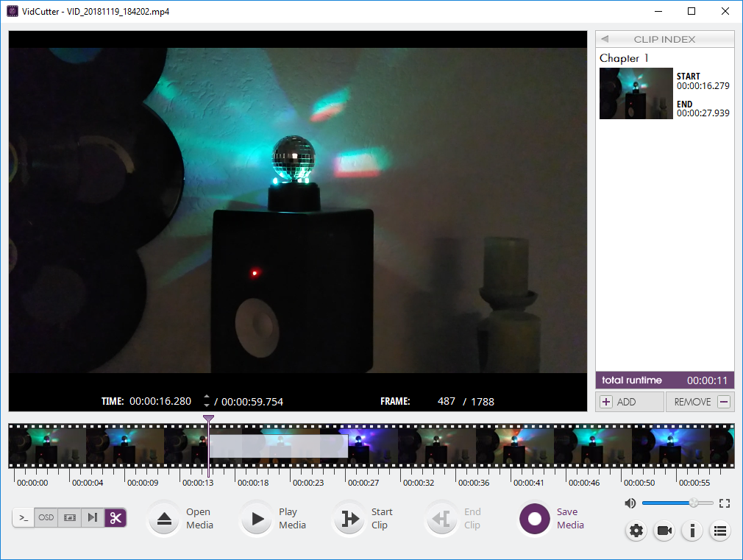This screenshot has height=560, width=743.
Task: Open the video camera streams button
Action: [664, 531]
